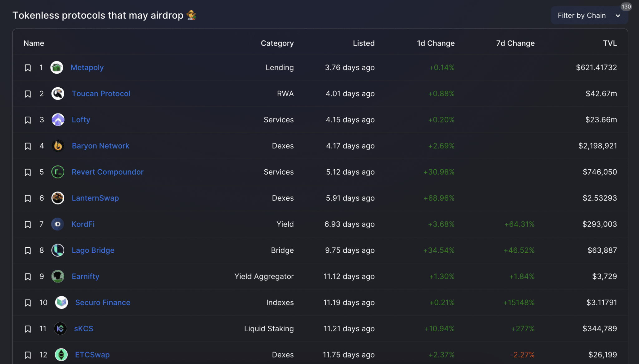Image resolution: width=639 pixels, height=364 pixels.
Task: Click the KordFi logo icon
Action: [57, 224]
